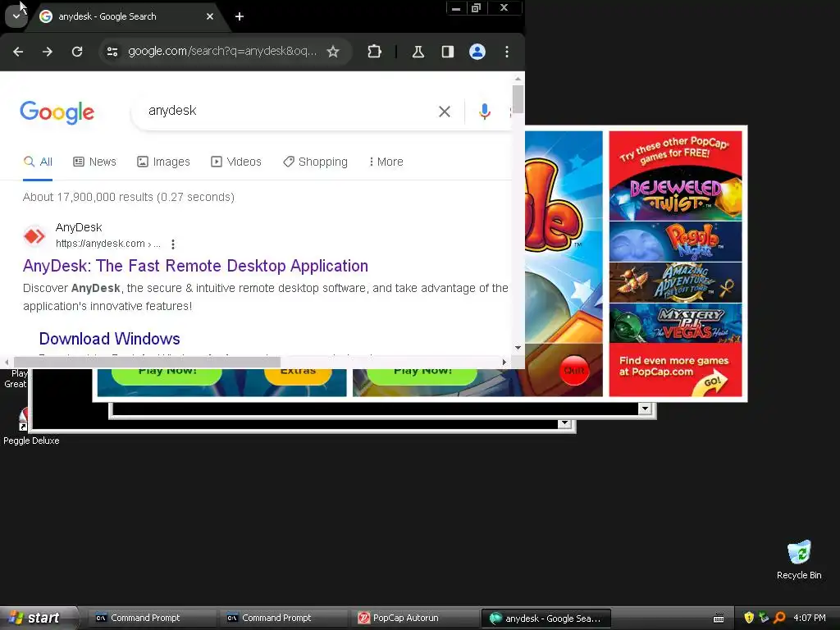Screen dimensions: 840x630
Task: Select the All results tab
Action: click(38, 162)
